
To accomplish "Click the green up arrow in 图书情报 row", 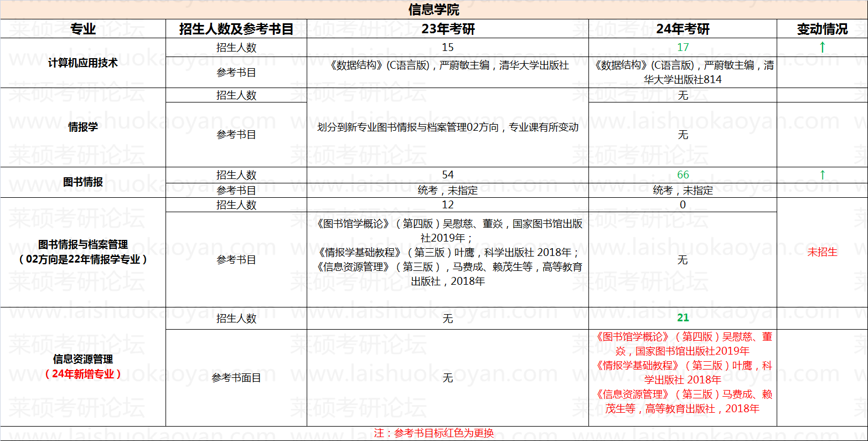I will (822, 175).
